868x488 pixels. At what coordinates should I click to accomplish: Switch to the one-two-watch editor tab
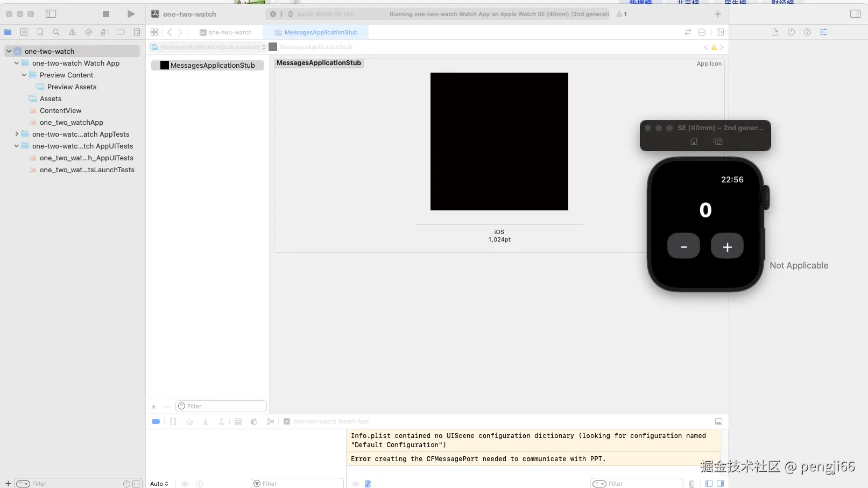click(x=225, y=32)
